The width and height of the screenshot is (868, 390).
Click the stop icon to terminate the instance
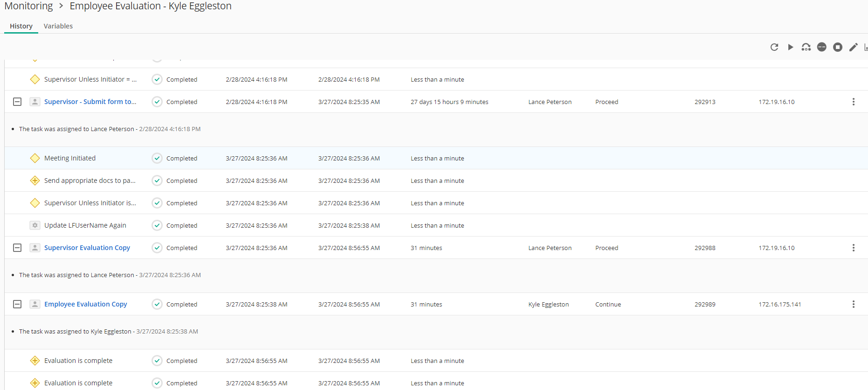(838, 47)
